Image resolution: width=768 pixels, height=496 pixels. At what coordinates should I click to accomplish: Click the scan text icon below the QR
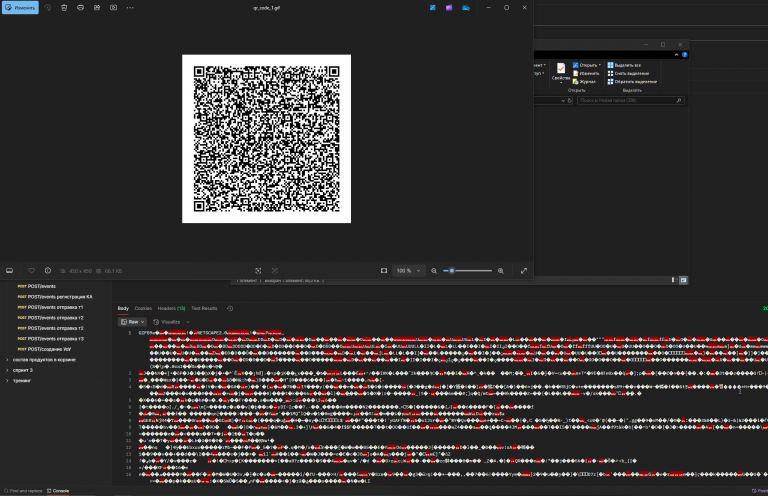coord(258,271)
